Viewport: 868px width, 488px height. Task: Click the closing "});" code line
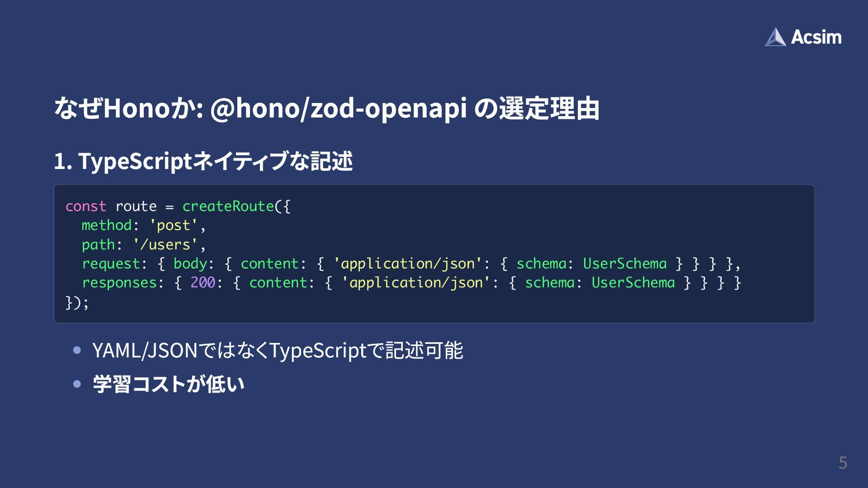point(77,302)
